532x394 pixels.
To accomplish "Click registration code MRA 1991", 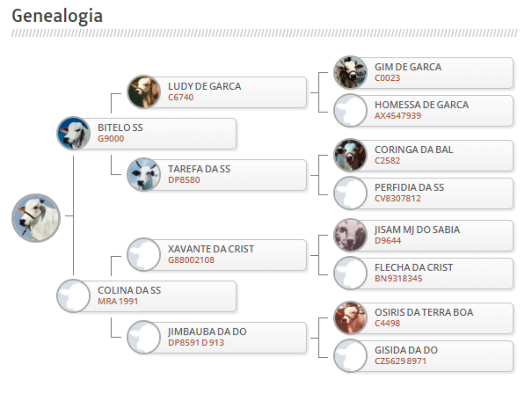I will tap(118, 301).
